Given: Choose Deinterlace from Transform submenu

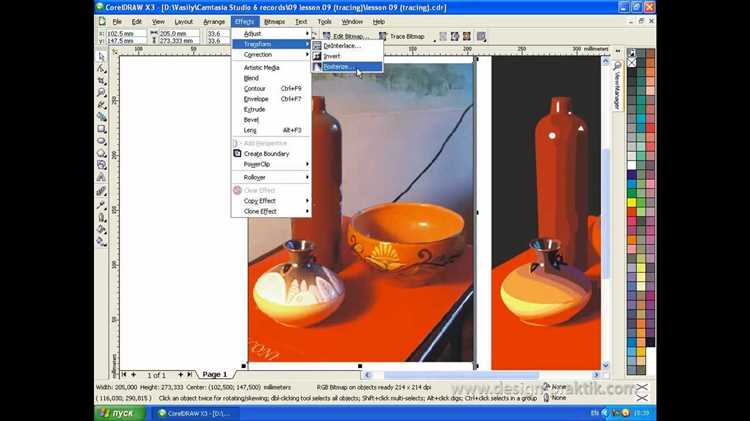Looking at the screenshot, I should coord(347,45).
